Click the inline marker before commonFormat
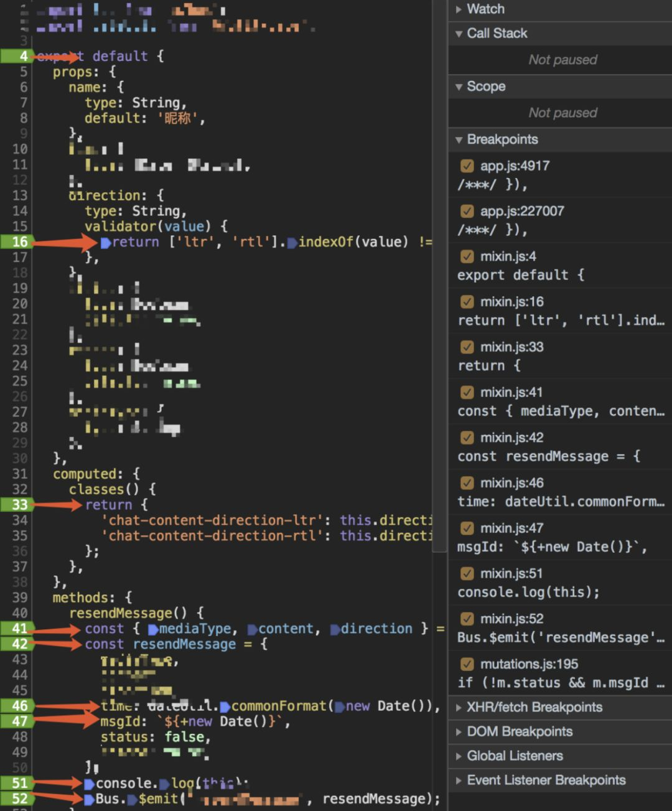Viewport: 672px width, 811px height. [225, 706]
